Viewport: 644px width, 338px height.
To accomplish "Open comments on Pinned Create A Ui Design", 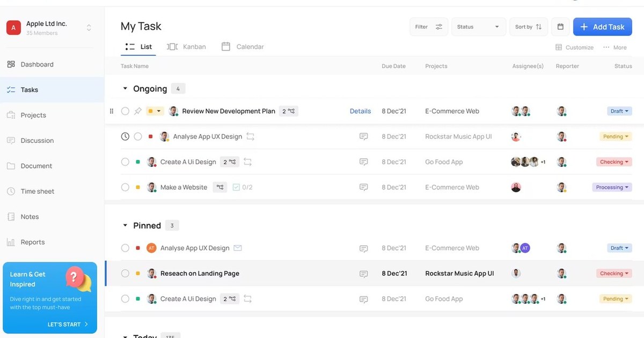I will click(363, 299).
